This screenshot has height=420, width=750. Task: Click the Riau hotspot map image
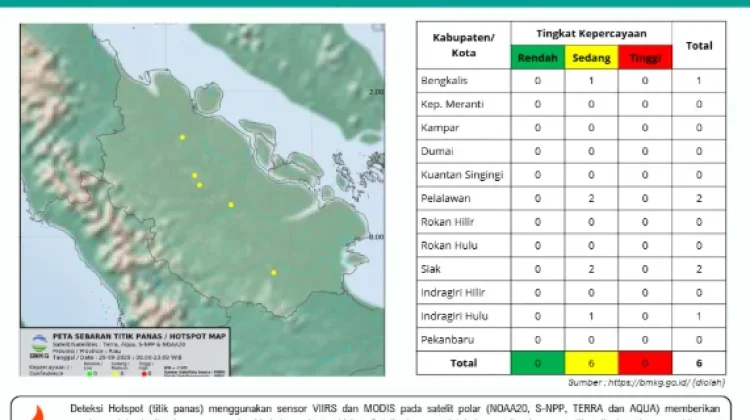click(202, 200)
